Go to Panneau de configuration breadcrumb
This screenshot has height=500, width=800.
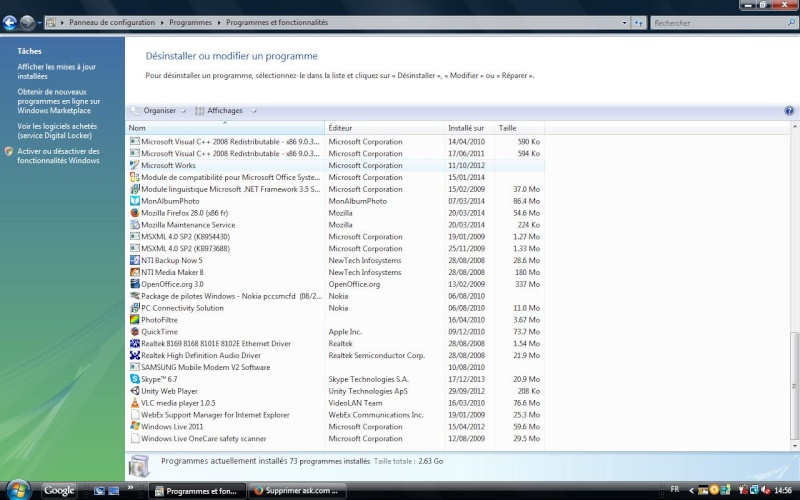click(112, 22)
